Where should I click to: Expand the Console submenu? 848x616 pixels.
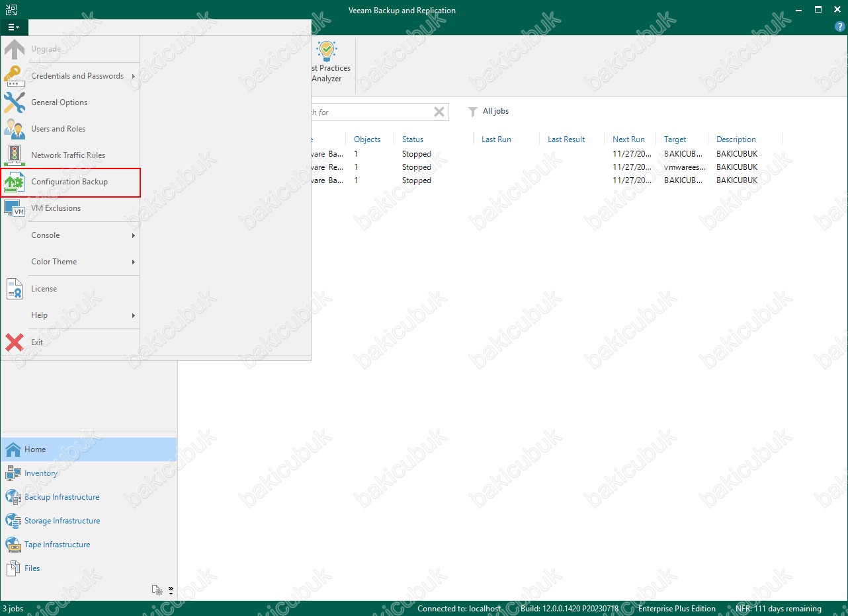point(70,235)
